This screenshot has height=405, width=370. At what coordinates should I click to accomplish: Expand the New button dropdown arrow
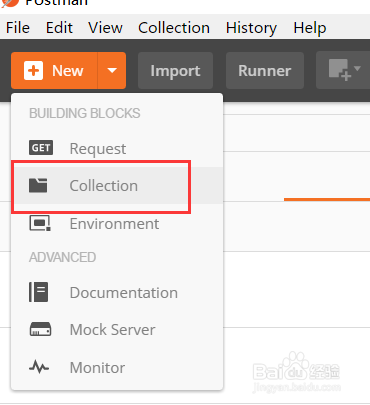coord(112,71)
